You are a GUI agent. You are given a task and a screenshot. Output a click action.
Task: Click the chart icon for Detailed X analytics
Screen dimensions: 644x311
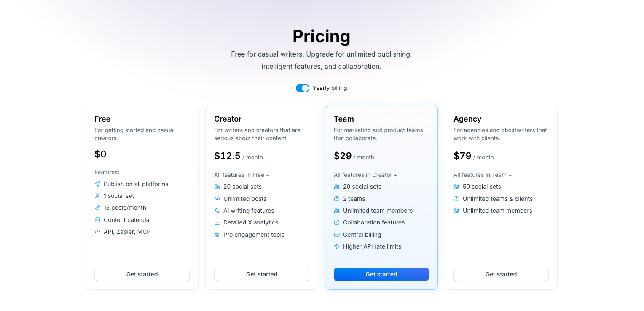pyautogui.click(x=217, y=222)
